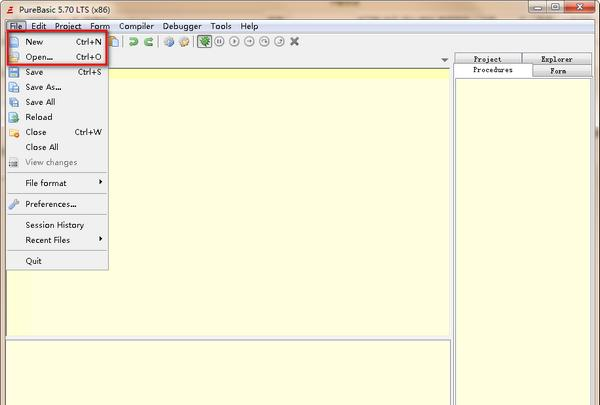Switch to the Procedures side panel tab
This screenshot has width=600, height=405.
click(493, 70)
